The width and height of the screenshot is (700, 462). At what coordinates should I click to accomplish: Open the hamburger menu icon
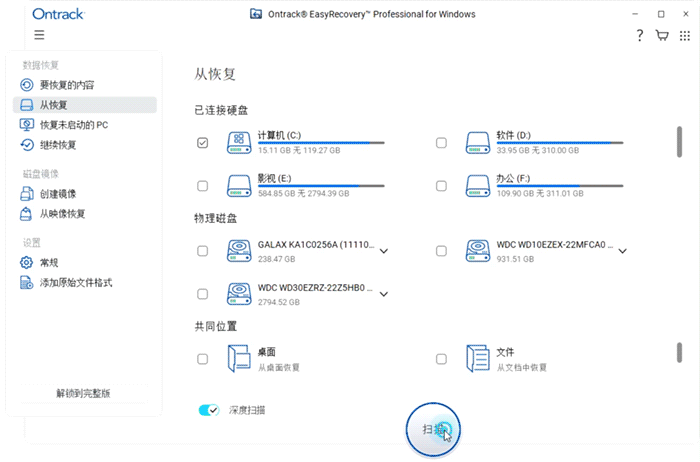[39, 35]
